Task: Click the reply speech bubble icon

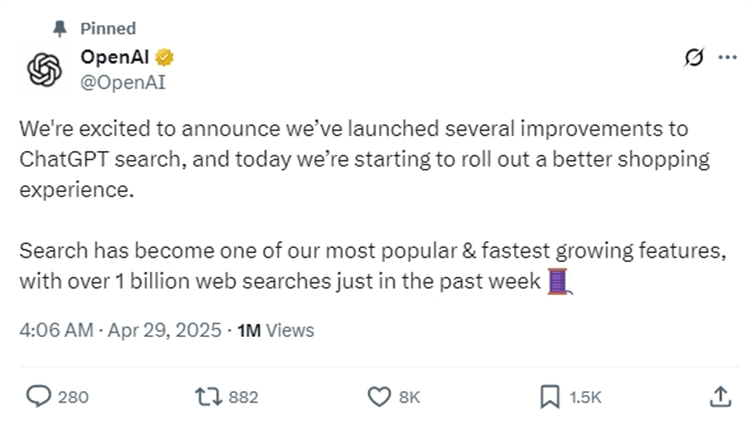Action: (38, 397)
